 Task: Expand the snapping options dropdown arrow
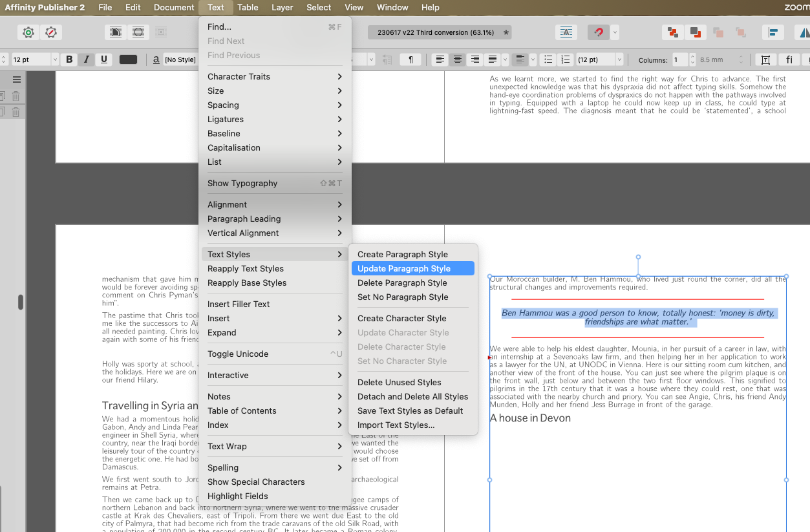615,32
